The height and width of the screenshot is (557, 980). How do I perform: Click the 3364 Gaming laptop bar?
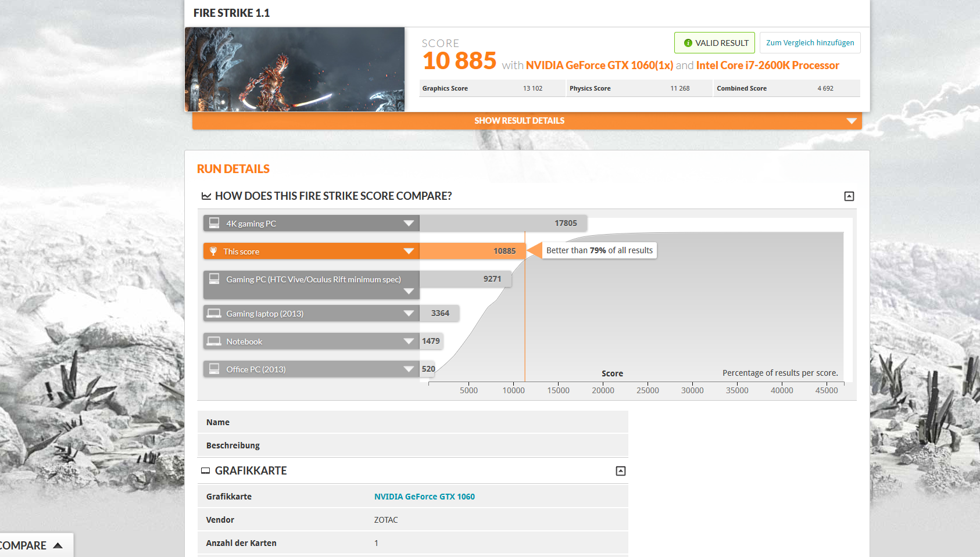[x=439, y=314]
